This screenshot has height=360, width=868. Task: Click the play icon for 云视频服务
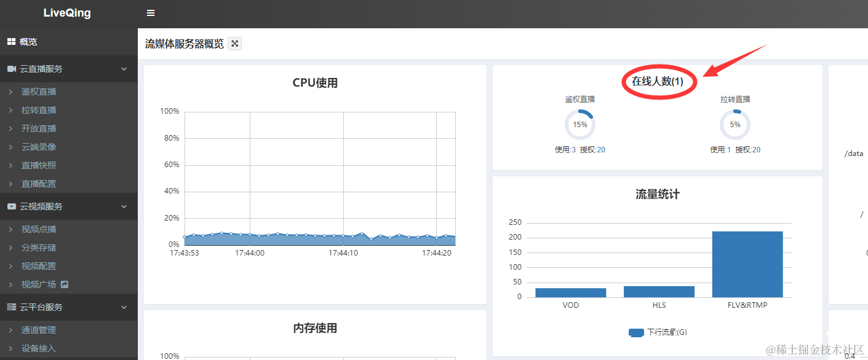(x=11, y=206)
